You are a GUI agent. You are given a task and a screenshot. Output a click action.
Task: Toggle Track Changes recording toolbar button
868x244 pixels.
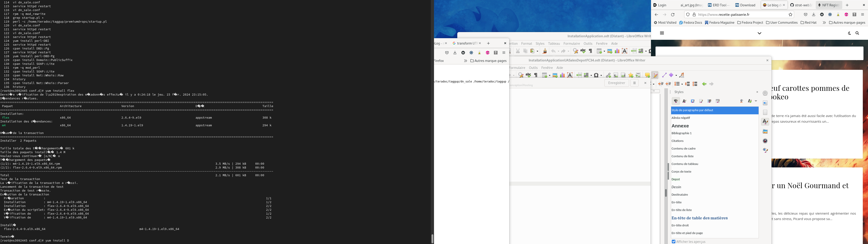click(x=655, y=75)
